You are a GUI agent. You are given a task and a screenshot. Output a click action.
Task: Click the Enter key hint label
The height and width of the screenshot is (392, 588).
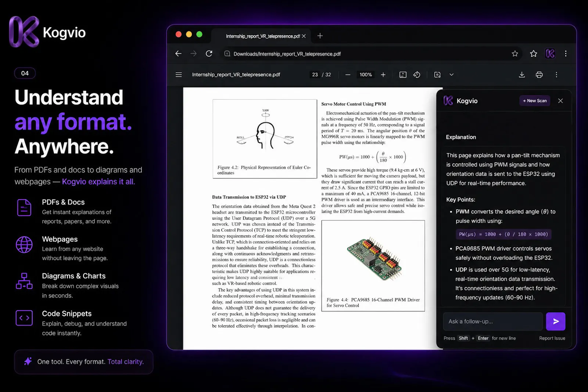(x=483, y=338)
